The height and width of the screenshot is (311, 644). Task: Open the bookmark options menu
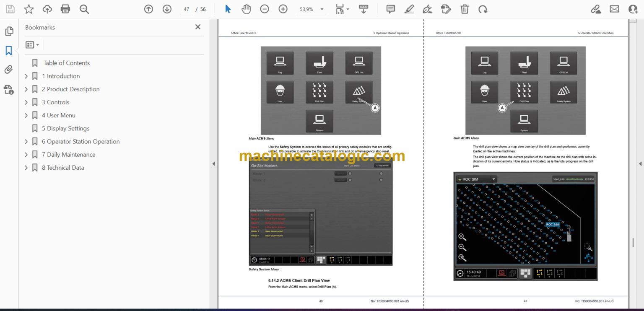32,44
